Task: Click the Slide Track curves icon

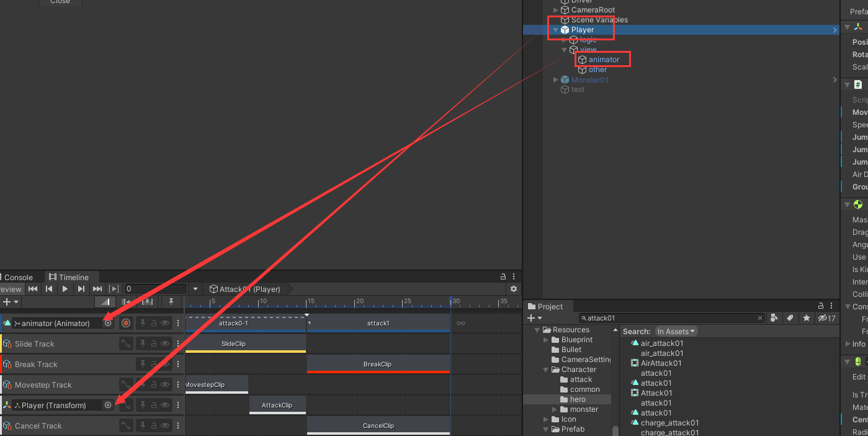Action: 126,343
